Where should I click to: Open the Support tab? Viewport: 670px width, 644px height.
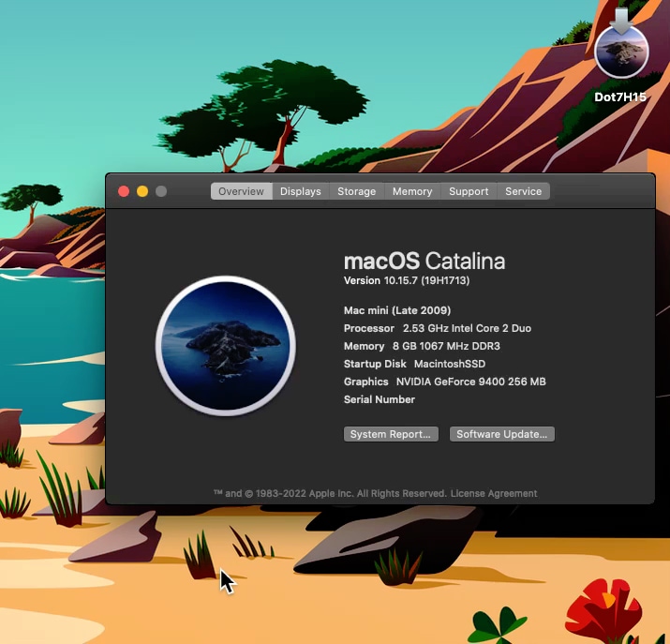click(x=469, y=191)
